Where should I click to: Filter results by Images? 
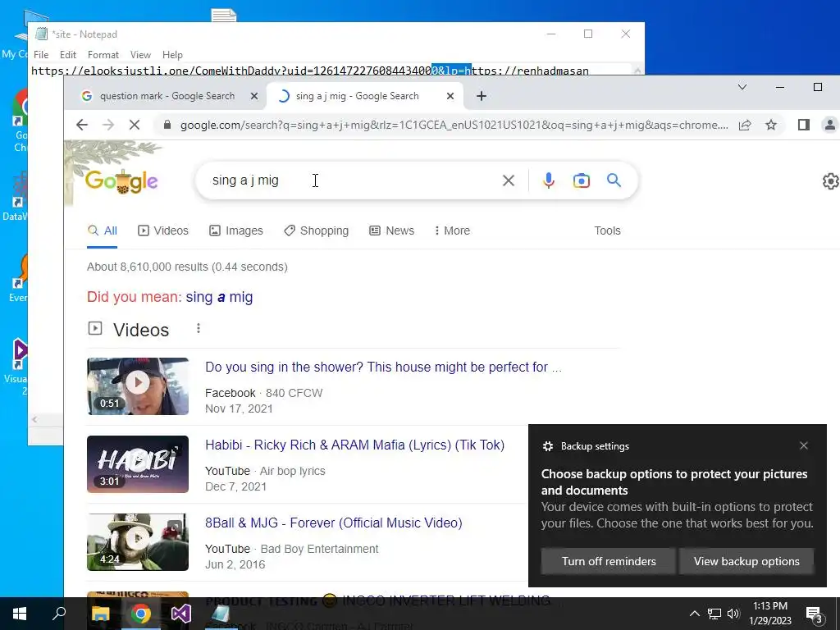tap(236, 231)
